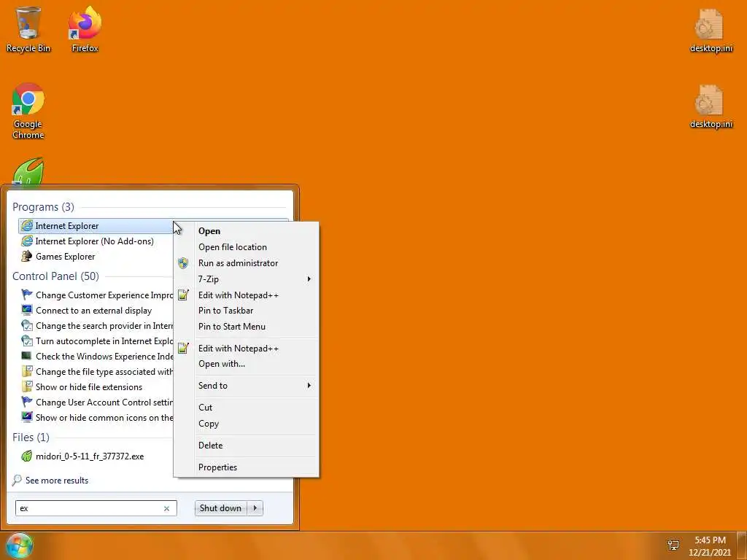Click the Connect to an external display text
The image size is (747, 560).
(94, 311)
